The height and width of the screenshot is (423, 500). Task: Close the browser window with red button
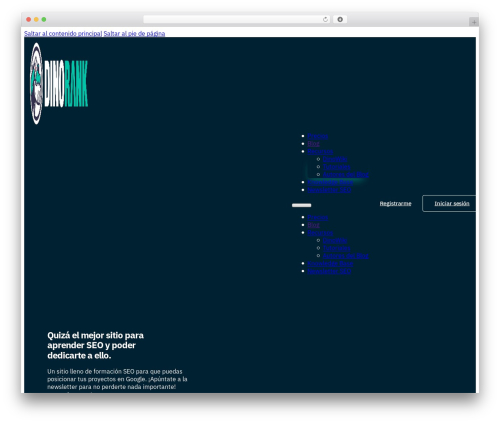click(29, 20)
